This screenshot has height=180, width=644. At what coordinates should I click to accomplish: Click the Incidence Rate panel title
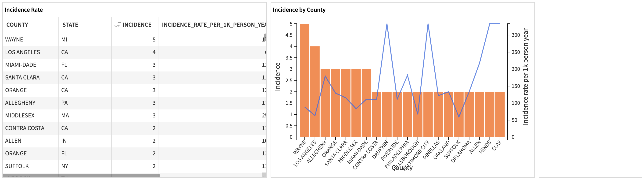pyautogui.click(x=24, y=10)
